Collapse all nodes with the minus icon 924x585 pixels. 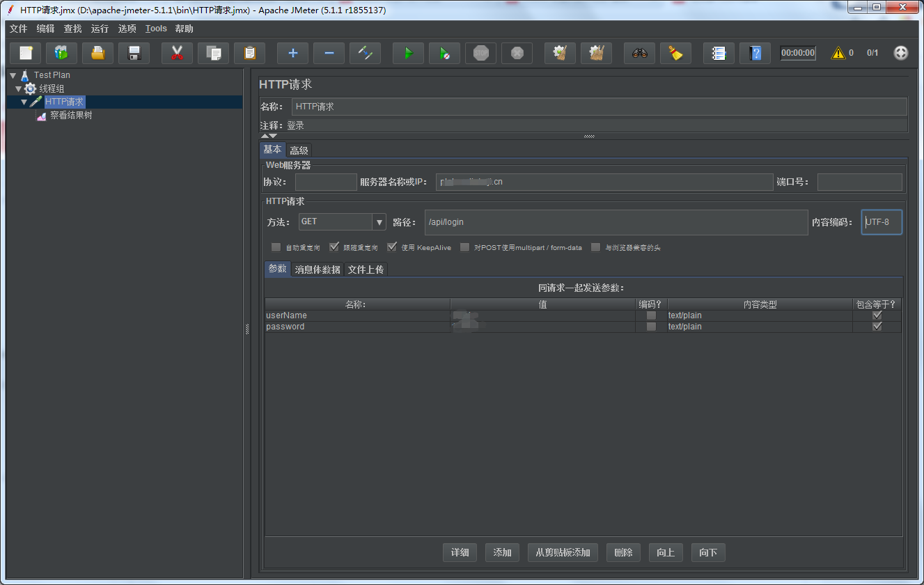329,53
